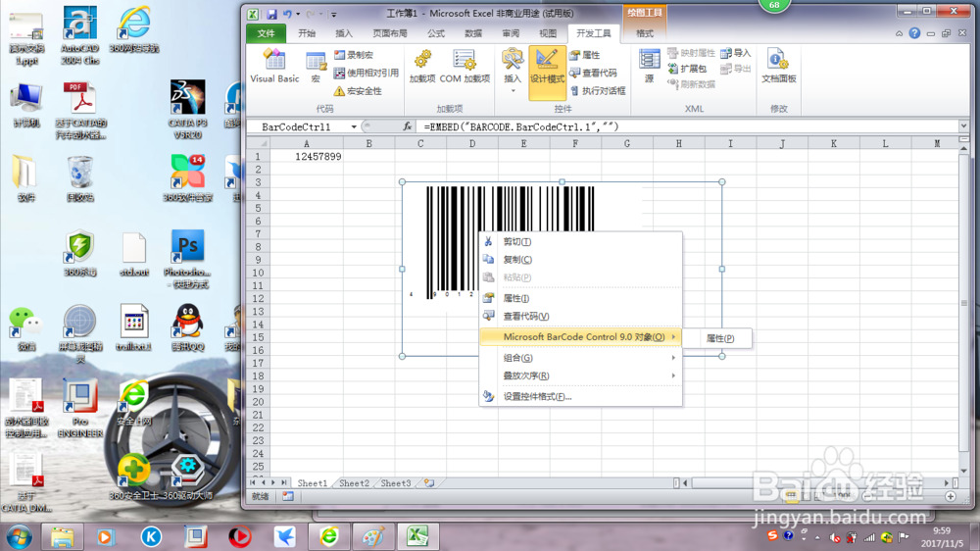
Task: Click the Select All corner button
Action: click(259, 144)
